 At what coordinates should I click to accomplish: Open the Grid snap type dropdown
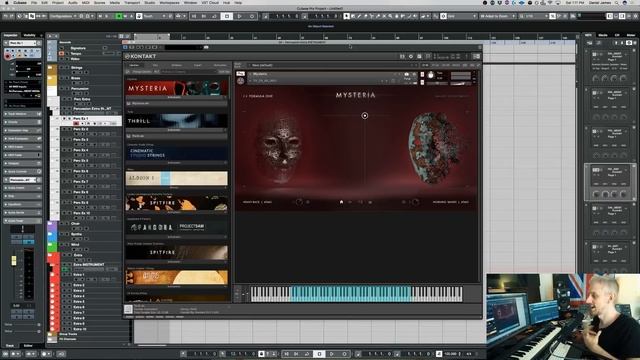point(461,16)
